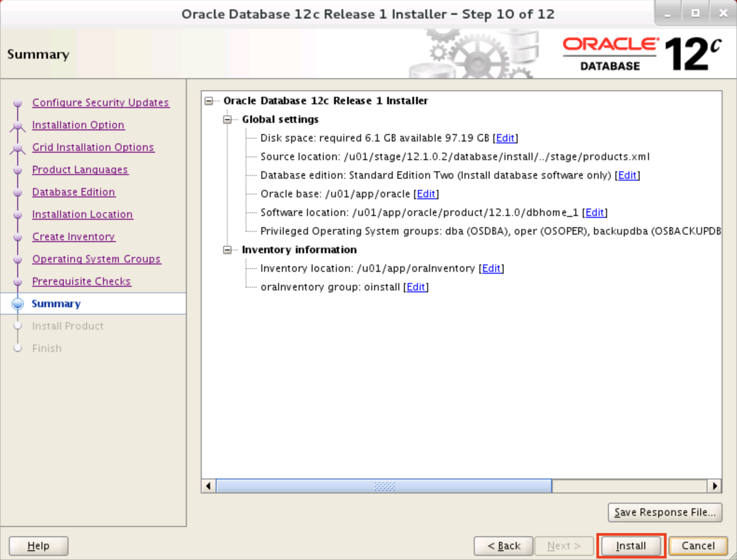Open the Create Inventory step
This screenshot has width=737, height=560.
pyautogui.click(x=74, y=236)
